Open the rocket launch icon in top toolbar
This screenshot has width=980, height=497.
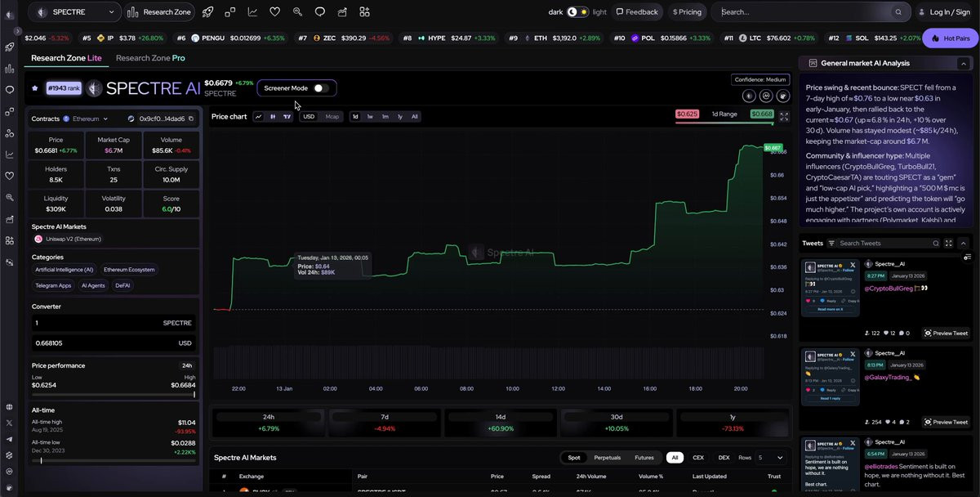(207, 12)
